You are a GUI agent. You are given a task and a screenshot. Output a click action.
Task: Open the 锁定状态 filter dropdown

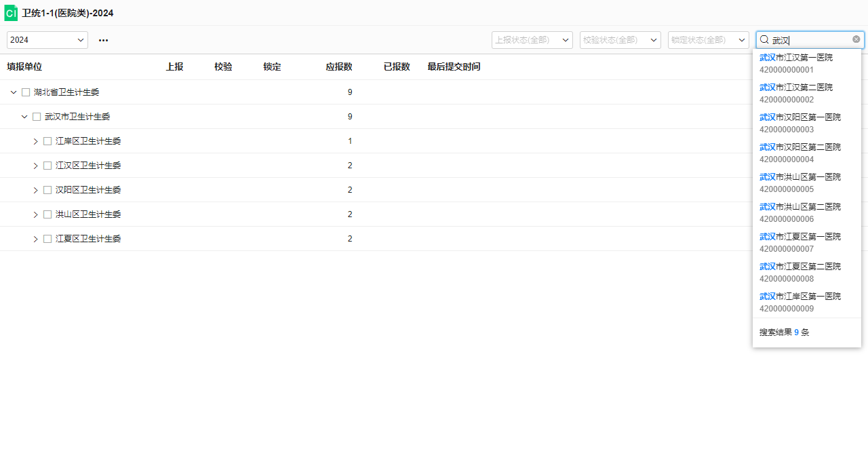[x=708, y=40]
